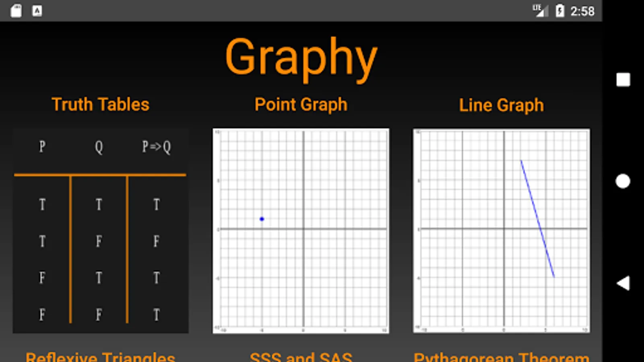Select the truth table thumbnail image
Screen dimensions: 644x362
pos(101,231)
